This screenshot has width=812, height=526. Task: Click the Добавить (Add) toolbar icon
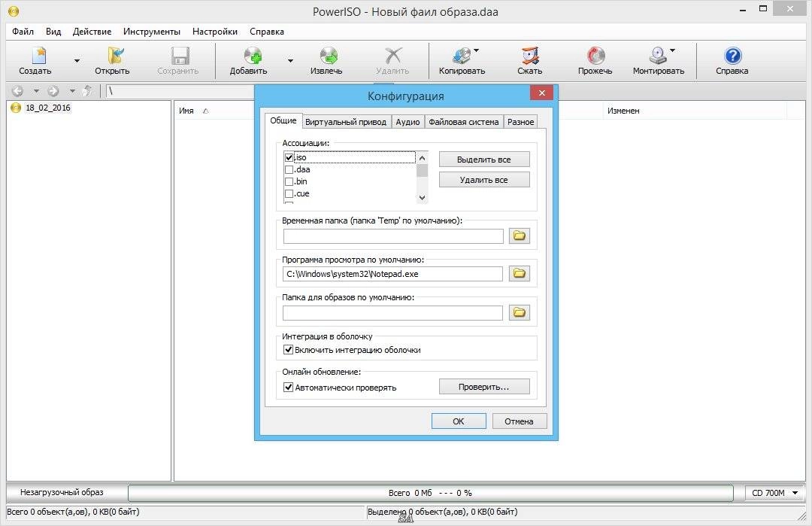pos(253,56)
